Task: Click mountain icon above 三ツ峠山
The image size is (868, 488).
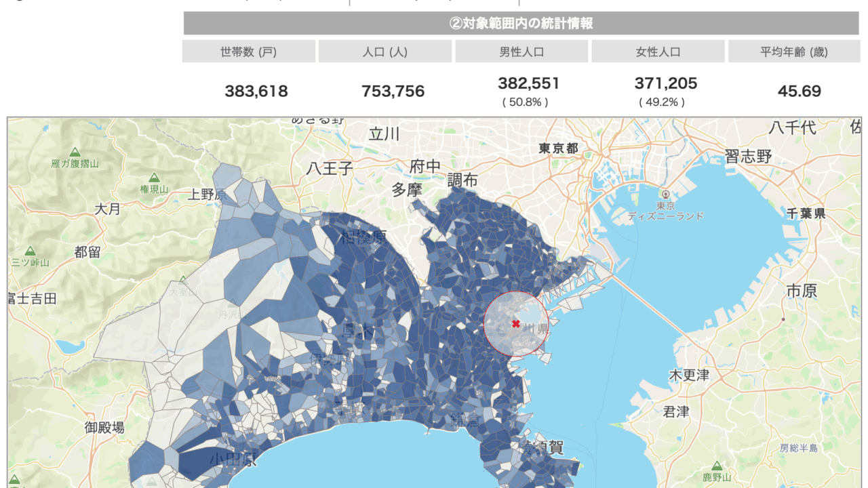Action: [x=30, y=250]
